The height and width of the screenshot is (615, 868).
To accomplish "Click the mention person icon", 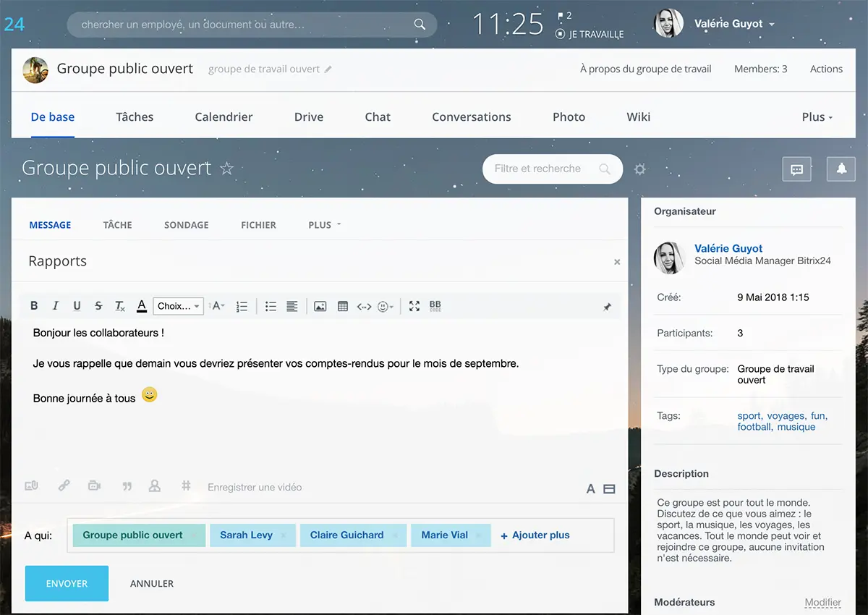I will coord(154,486).
